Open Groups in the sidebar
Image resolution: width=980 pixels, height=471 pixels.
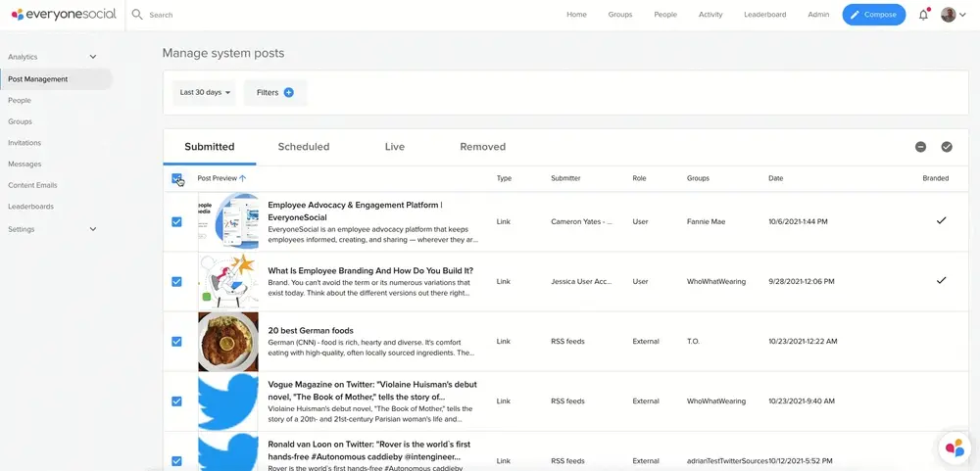[x=20, y=121]
